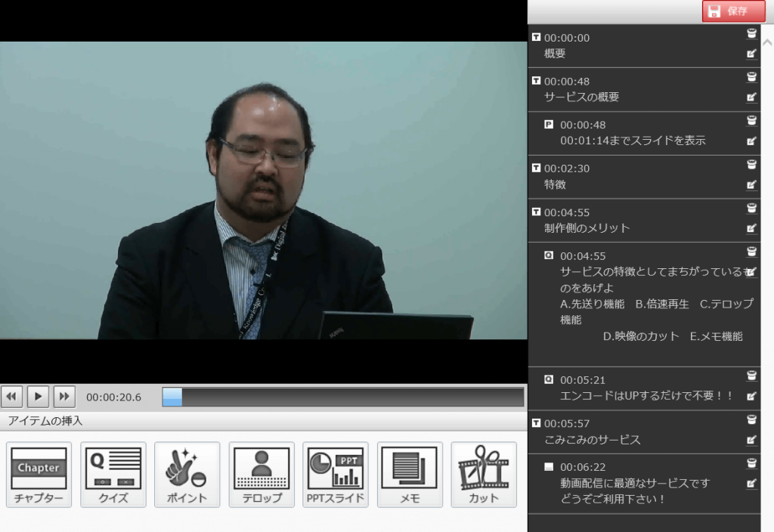Insert a caption using the テロップ icon
This screenshot has width=774, height=532.
[261, 474]
